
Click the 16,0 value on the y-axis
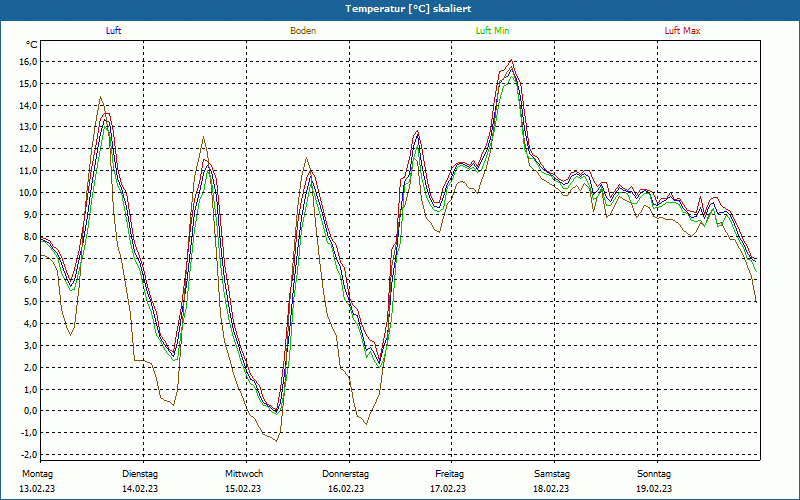coord(29,62)
